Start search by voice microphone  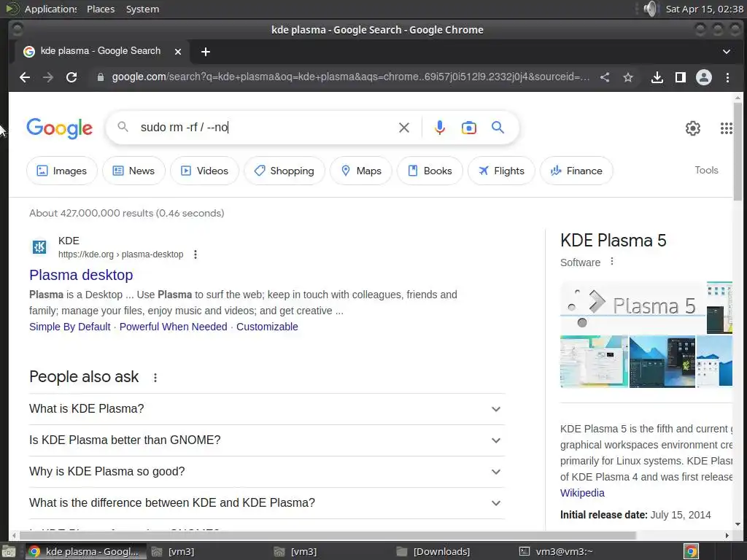click(440, 127)
